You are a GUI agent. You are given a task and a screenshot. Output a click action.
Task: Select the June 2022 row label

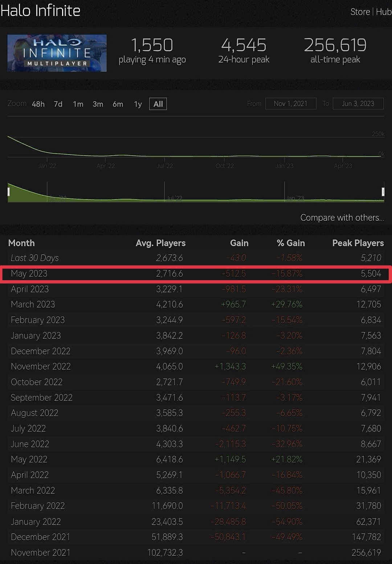(x=30, y=444)
